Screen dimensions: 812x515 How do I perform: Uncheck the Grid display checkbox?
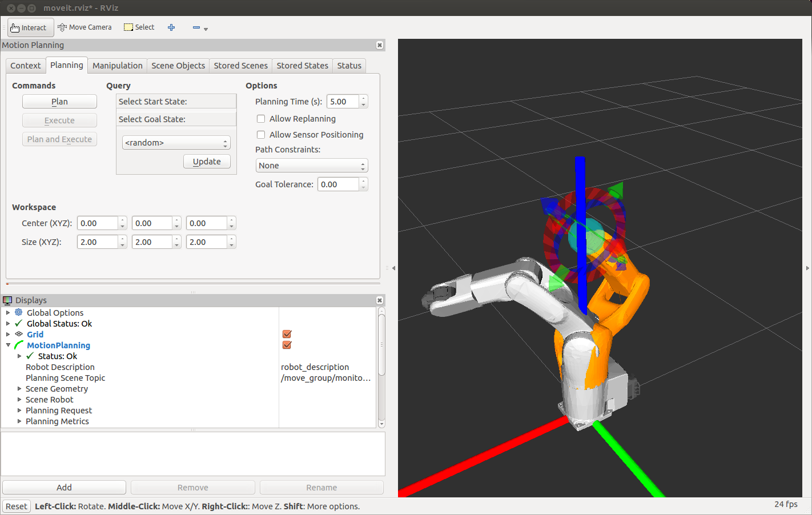[x=287, y=335]
